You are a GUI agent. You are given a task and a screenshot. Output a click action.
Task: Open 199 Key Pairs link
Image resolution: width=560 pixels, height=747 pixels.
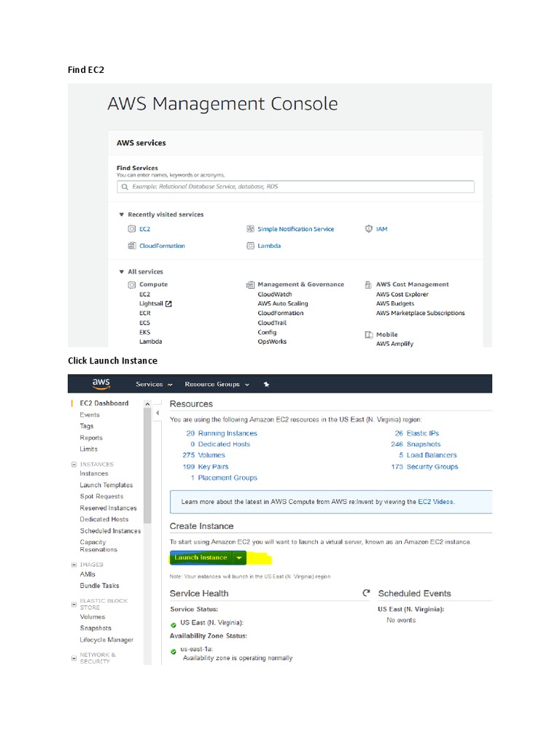click(206, 466)
